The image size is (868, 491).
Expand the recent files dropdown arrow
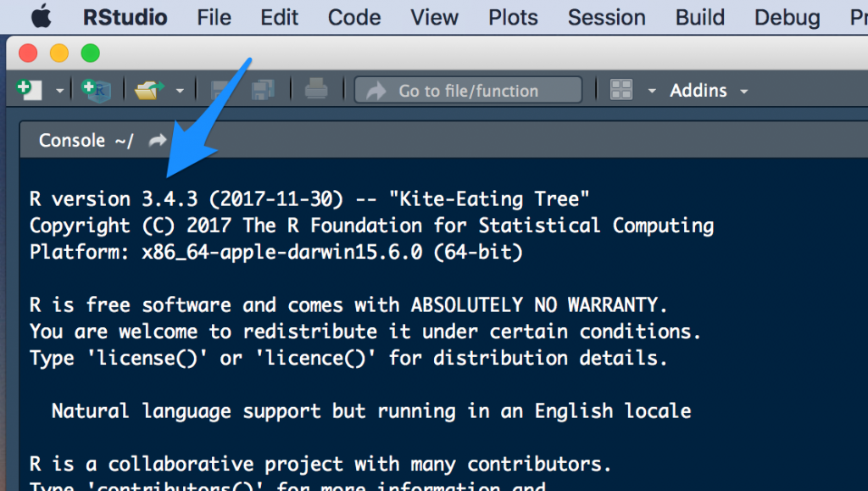point(180,91)
